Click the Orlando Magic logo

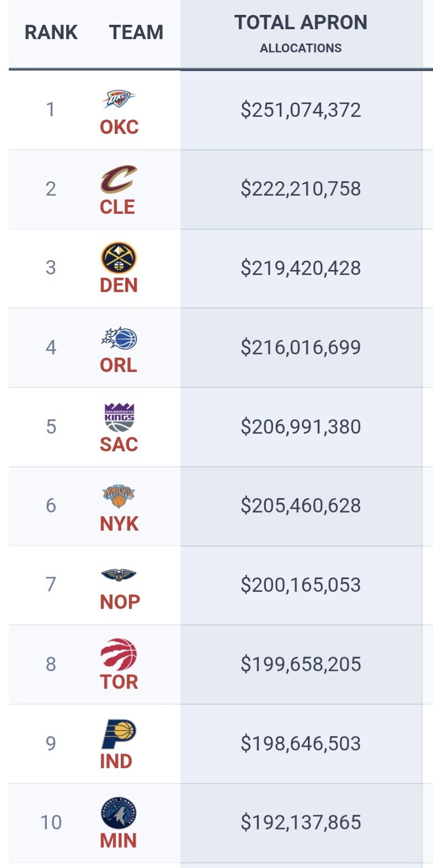tap(119, 338)
